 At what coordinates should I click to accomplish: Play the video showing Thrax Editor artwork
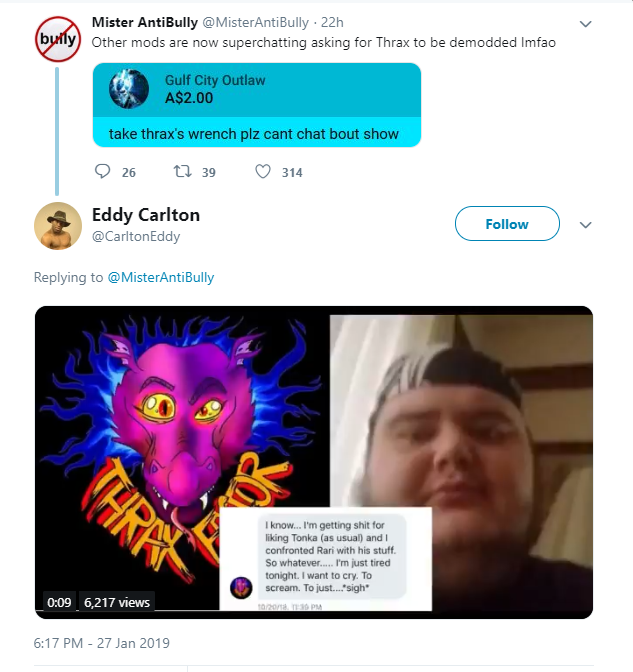[x=314, y=462]
